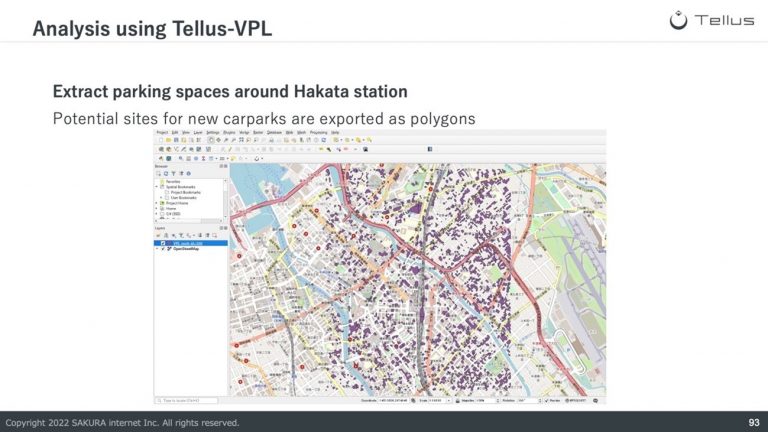
Task: Click the Magnifier spin box field
Action: point(488,401)
